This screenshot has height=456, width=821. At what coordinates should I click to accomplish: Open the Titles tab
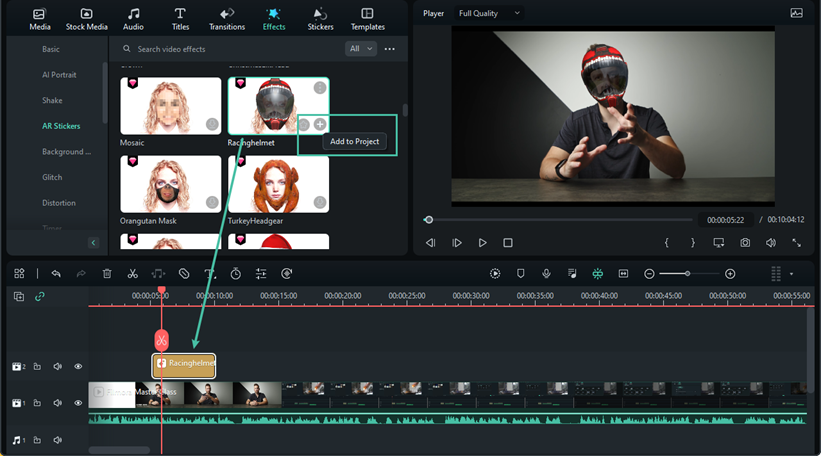pyautogui.click(x=180, y=19)
